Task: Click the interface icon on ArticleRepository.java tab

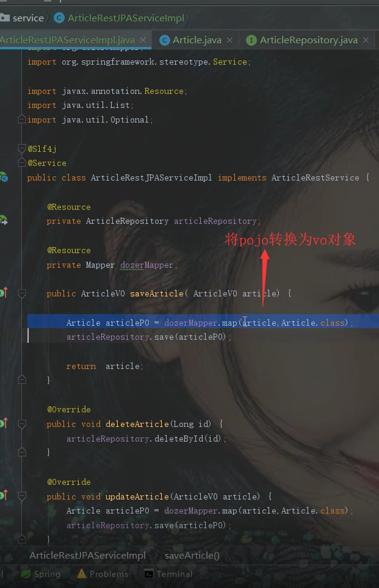Action: point(251,40)
